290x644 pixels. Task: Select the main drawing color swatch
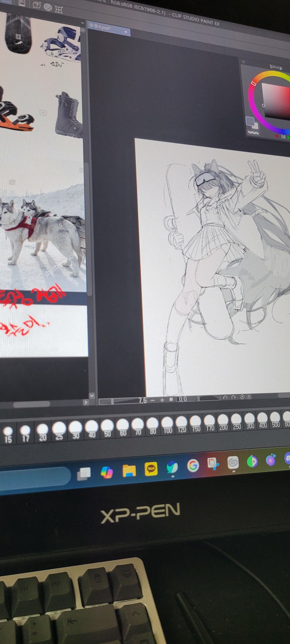coord(250,121)
